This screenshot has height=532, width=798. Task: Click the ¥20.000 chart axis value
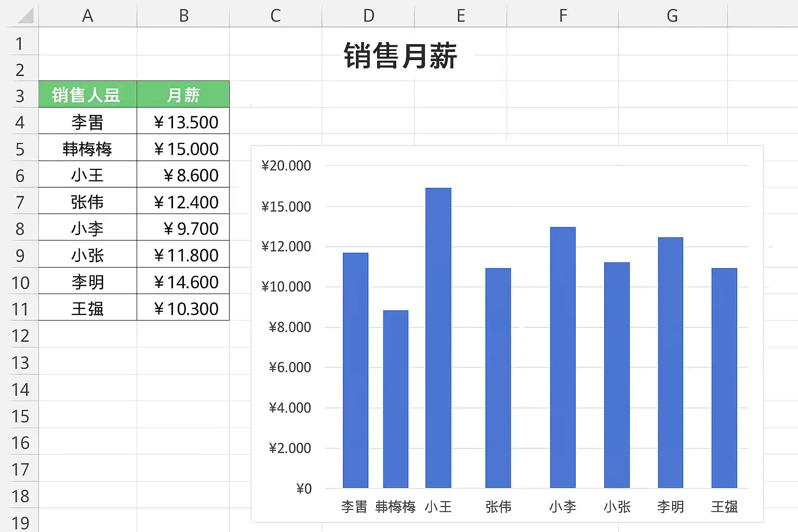286,166
